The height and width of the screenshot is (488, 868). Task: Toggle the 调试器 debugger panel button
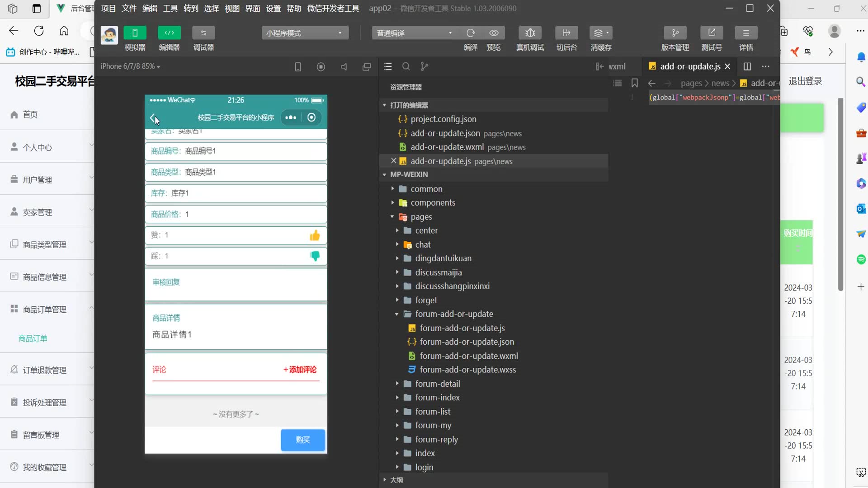click(203, 33)
